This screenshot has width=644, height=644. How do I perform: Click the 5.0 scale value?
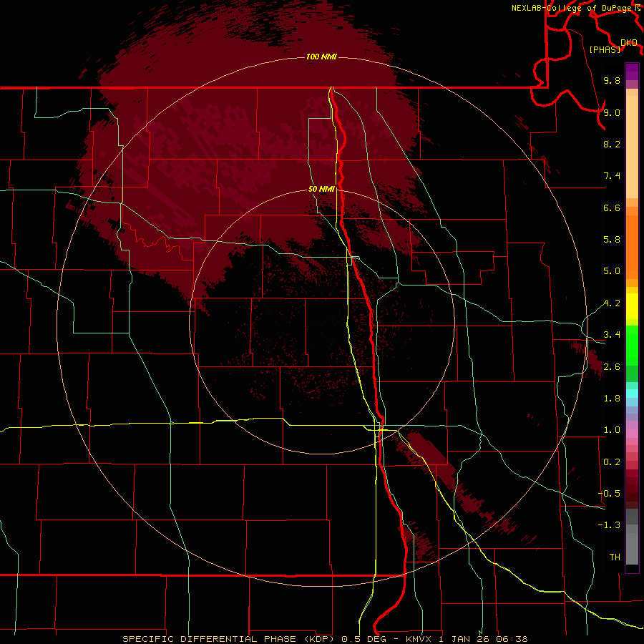click(x=612, y=271)
